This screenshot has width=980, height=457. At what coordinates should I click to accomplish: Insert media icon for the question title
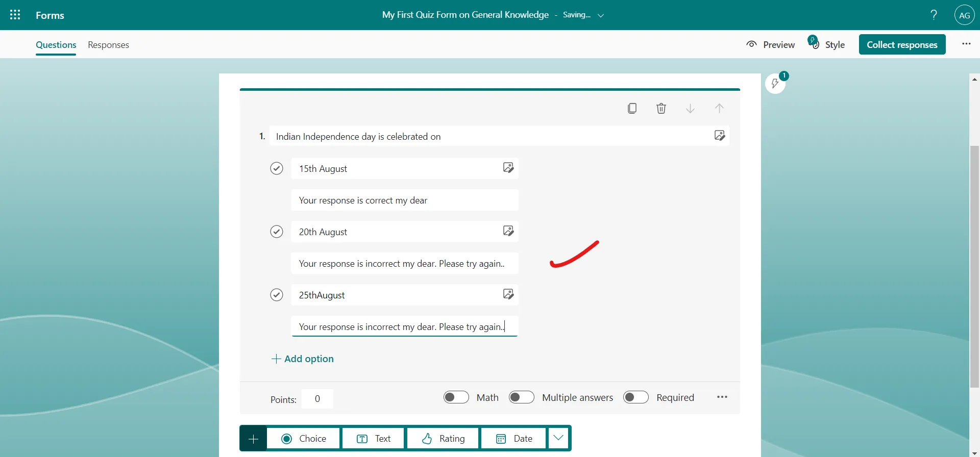pyautogui.click(x=719, y=135)
